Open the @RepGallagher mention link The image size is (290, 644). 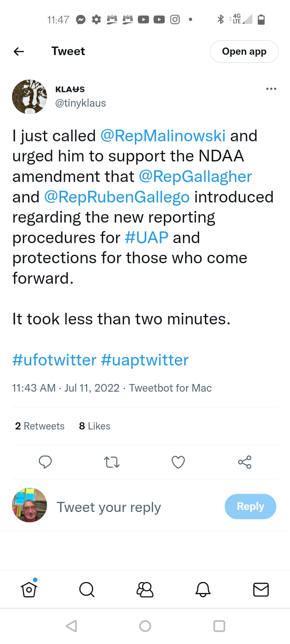195,177
